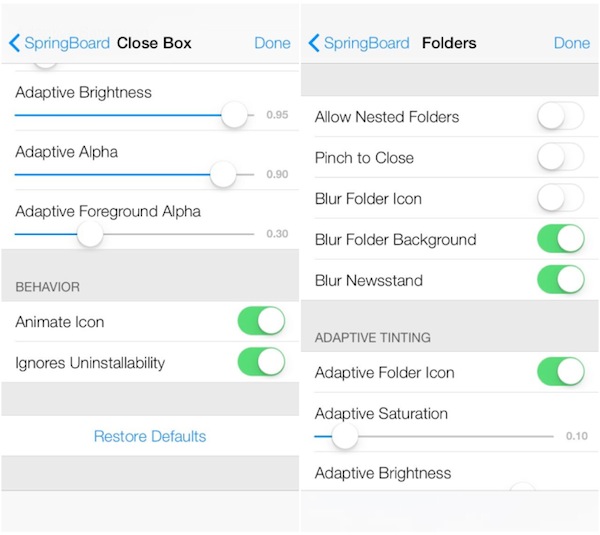This screenshot has height=535, width=600.
Task: Tap back chevron in Folders panel
Action: pos(314,43)
